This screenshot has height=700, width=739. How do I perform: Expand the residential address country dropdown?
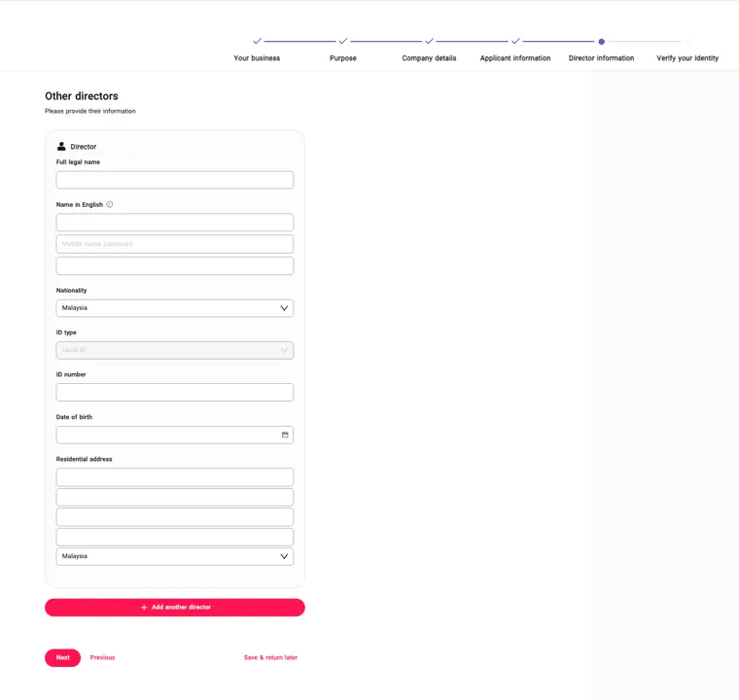tap(175, 556)
